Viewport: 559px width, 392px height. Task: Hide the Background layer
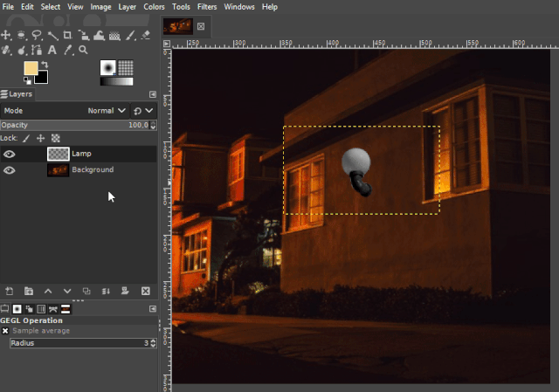point(10,170)
